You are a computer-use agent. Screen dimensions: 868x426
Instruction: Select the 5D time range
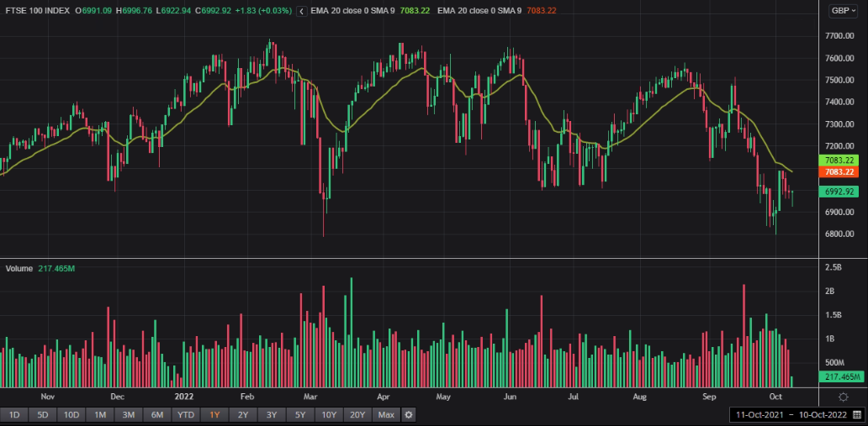43,414
